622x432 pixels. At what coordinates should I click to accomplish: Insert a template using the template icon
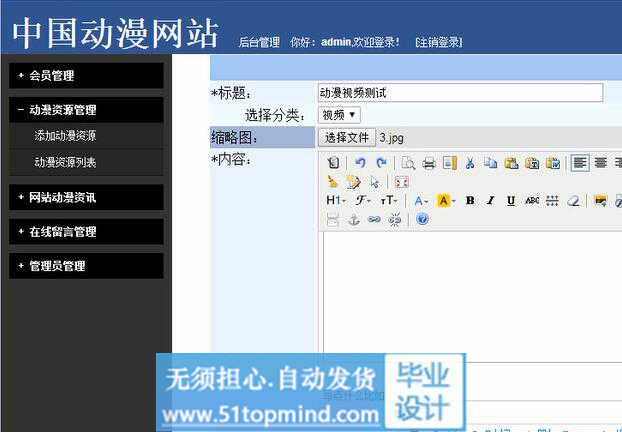tap(450, 163)
